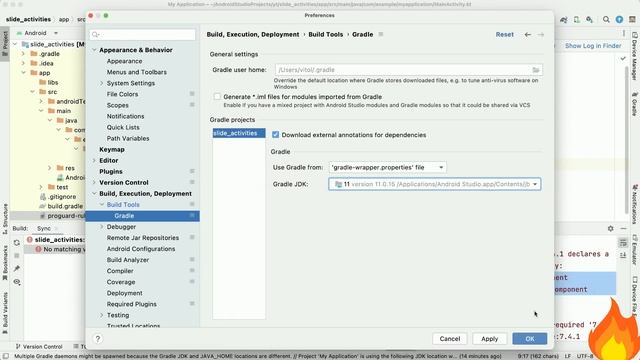This screenshot has height=360, width=640.
Task: Open Bookmarks side tab
Action: (5, 263)
